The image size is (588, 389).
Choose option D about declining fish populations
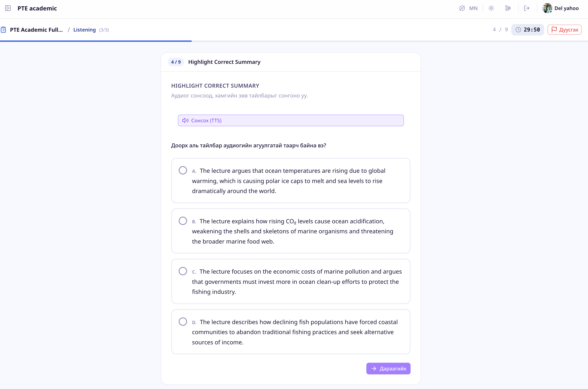[x=291, y=332]
